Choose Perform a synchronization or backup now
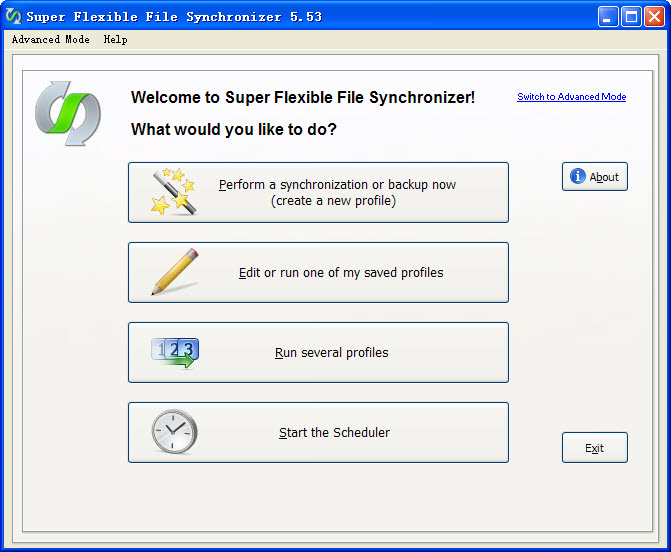The image size is (671, 552). tap(337, 192)
